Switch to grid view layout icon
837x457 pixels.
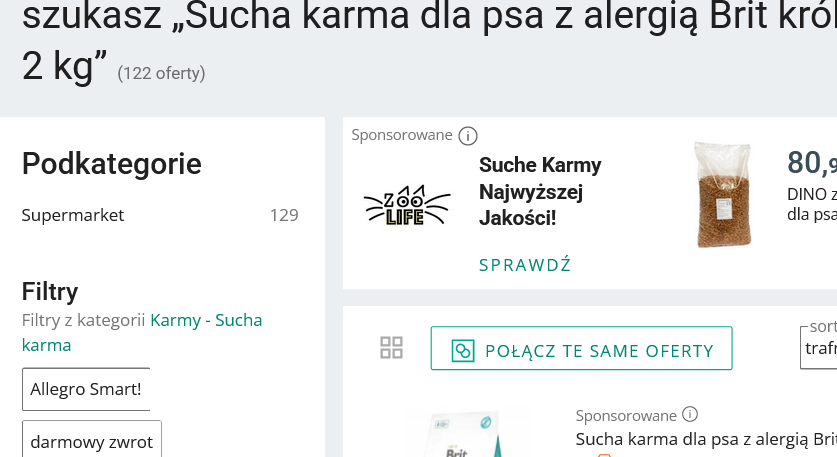(392, 348)
